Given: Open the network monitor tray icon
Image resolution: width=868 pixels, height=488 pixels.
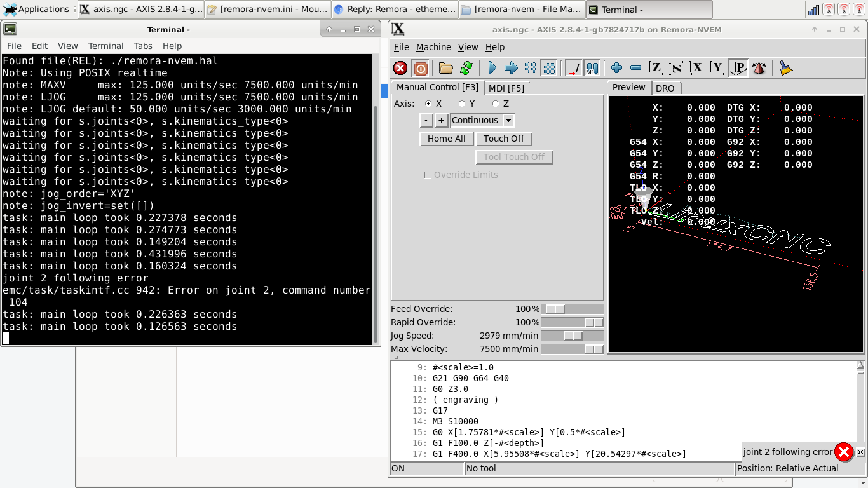Looking at the screenshot, I should coord(813,10).
